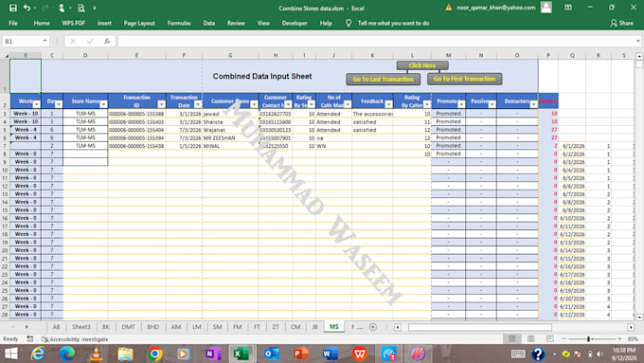Viewport: 644px width, 363px height.
Task: Click inside the formula bar
Action: point(376,41)
